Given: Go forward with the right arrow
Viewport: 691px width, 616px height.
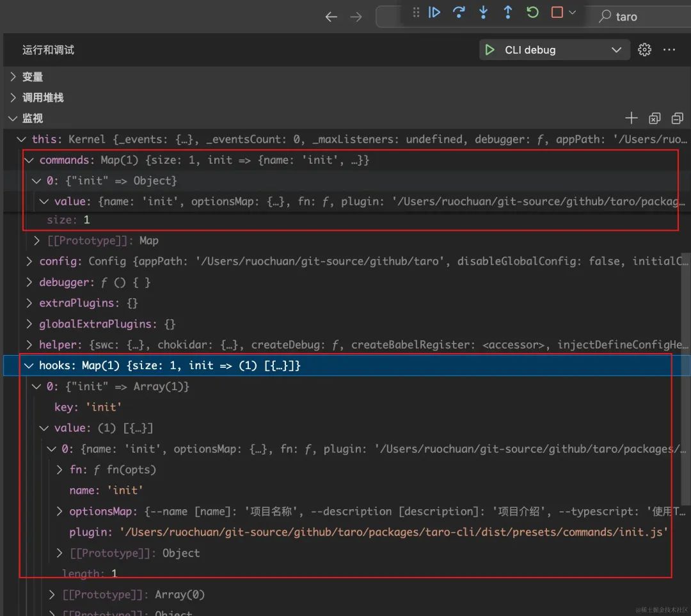Looking at the screenshot, I should click(356, 17).
